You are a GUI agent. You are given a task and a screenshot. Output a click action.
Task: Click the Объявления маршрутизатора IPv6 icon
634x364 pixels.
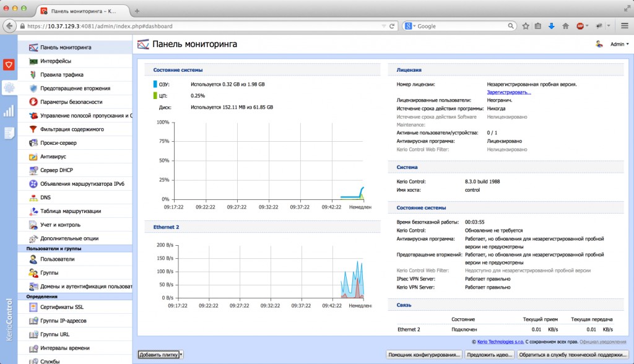[x=33, y=184]
